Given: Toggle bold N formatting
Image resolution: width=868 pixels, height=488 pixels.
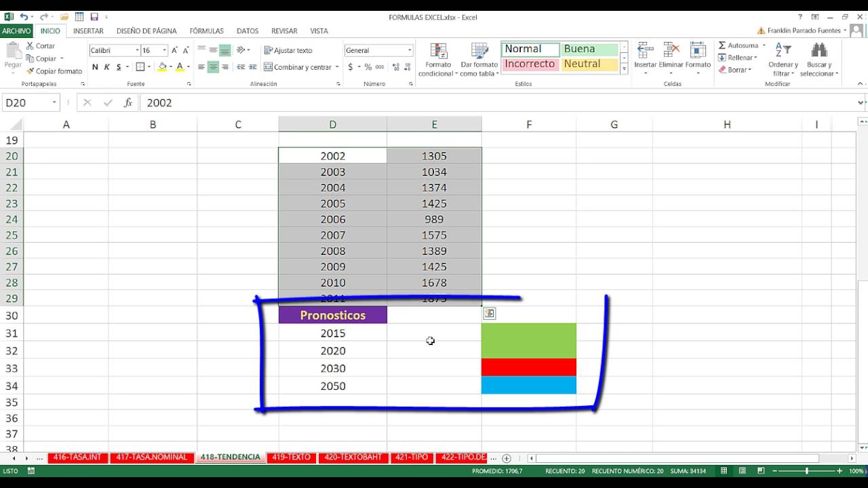Looking at the screenshot, I should (x=95, y=67).
